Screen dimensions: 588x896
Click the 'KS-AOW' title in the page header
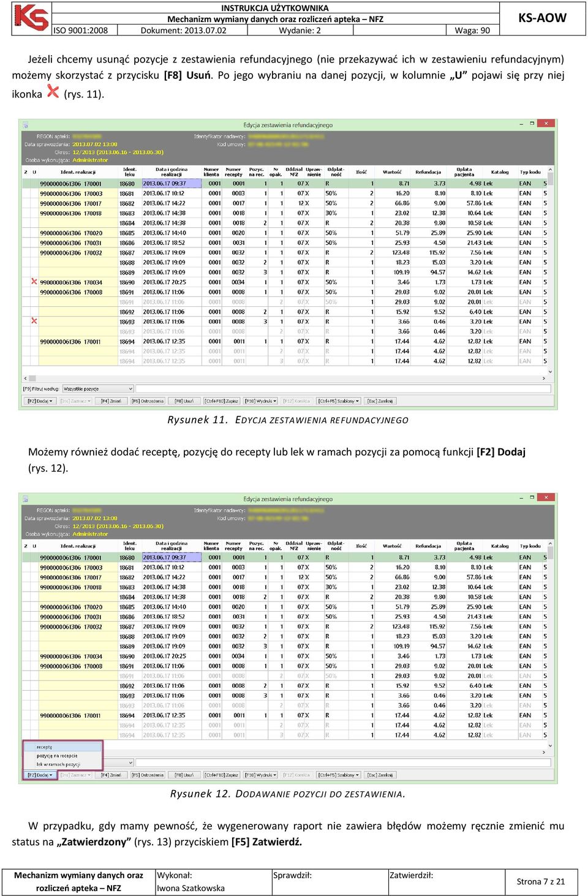[543, 18]
